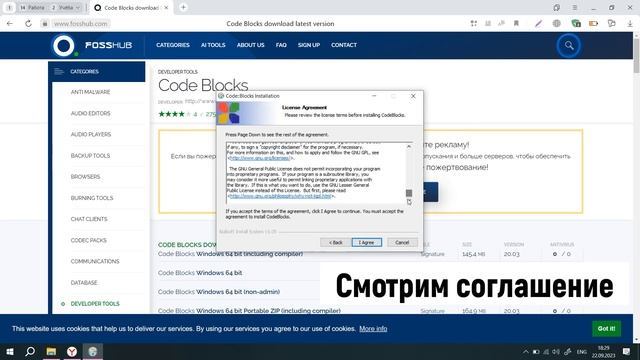Select Audio Players category in sidebar

(x=91, y=134)
